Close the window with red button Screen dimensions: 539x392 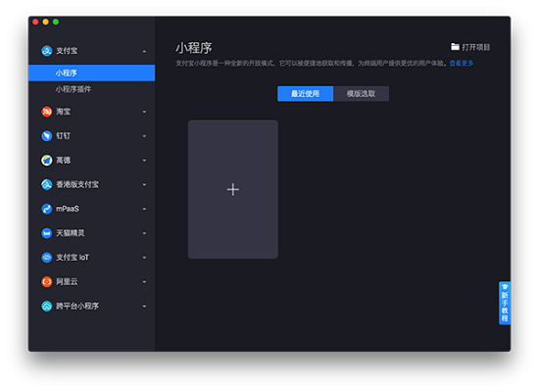point(35,22)
